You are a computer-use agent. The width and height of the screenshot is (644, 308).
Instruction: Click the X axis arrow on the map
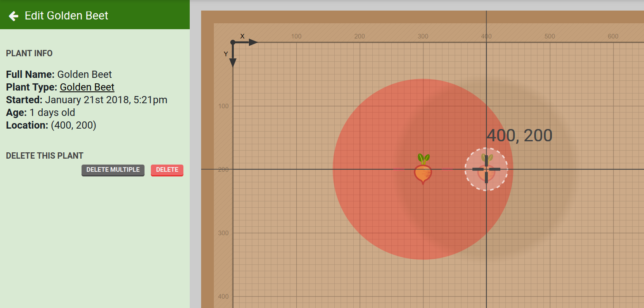[254, 42]
